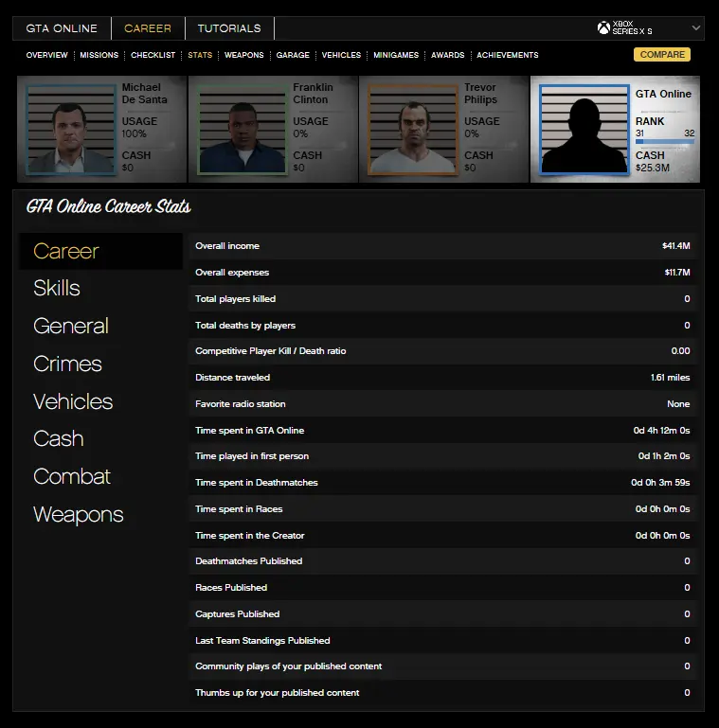The image size is (719, 728).
Task: Click the yellow COMPARE button
Action: (662, 54)
